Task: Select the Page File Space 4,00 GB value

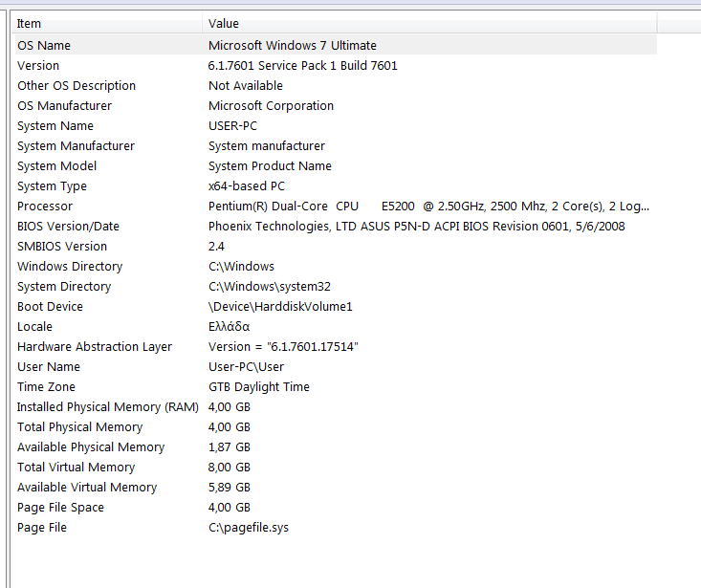Action: coord(229,508)
